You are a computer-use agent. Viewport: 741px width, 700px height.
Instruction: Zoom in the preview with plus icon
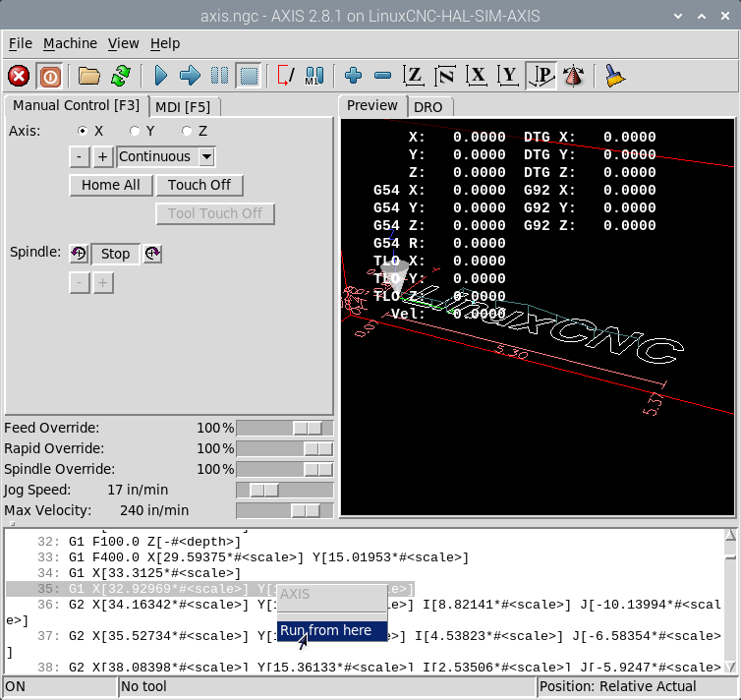(354, 76)
